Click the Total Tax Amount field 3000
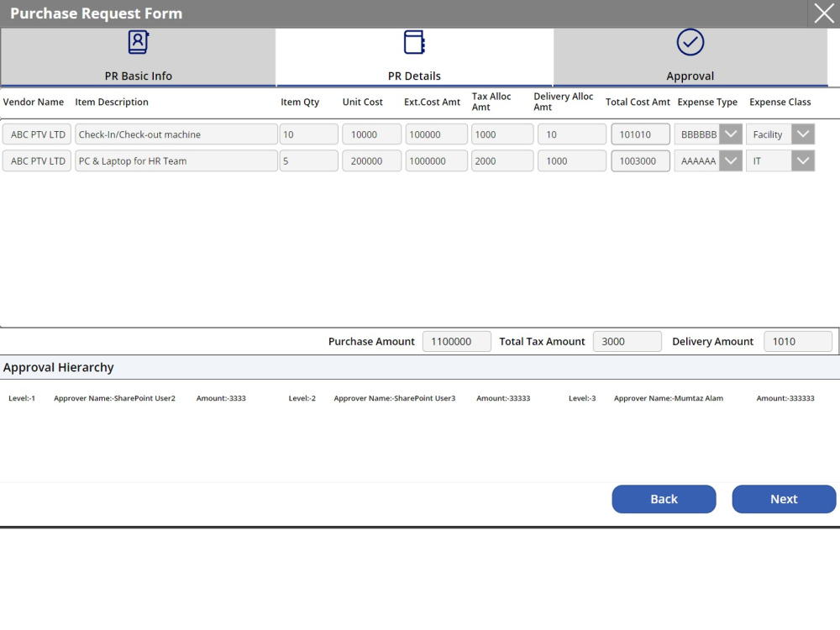Image resolution: width=840 pixels, height=630 pixels. 627,342
